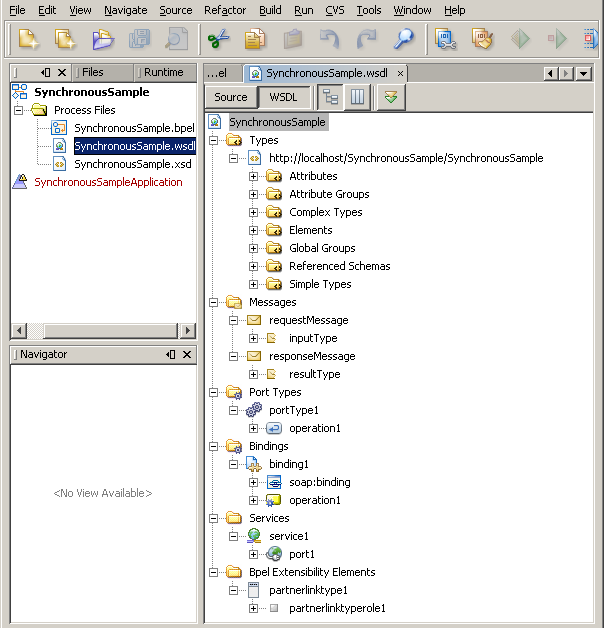Switch to tree view in WSDL editor
604x628 pixels.
[x=331, y=97]
